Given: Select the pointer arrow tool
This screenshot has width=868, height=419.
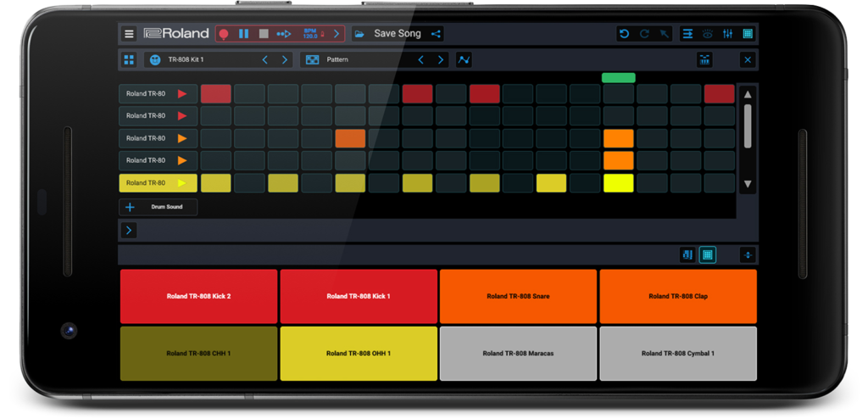Looking at the screenshot, I should pyautogui.click(x=665, y=34).
